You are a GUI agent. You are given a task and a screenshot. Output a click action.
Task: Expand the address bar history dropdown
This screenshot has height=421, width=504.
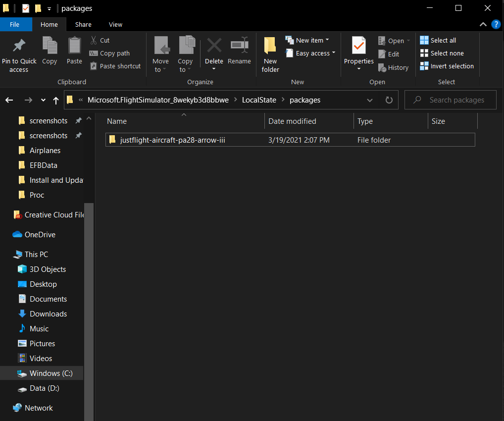[370, 100]
